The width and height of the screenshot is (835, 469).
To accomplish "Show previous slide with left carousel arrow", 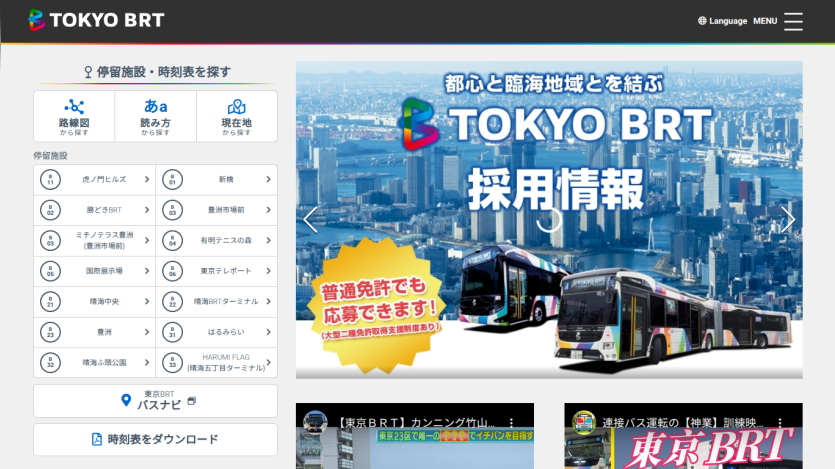I will tap(310, 219).
